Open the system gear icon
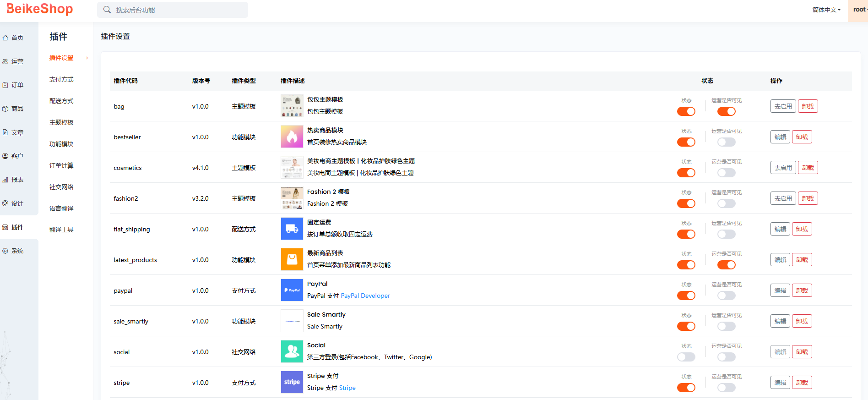 click(x=5, y=251)
